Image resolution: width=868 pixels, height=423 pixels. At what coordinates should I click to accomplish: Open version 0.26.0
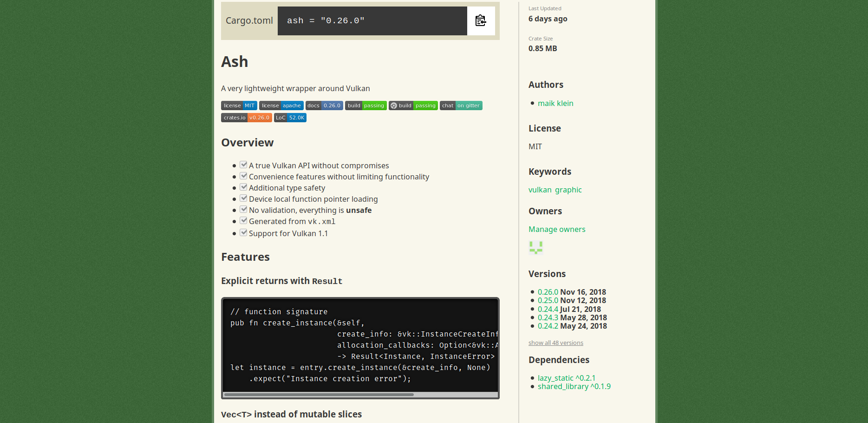coord(548,292)
